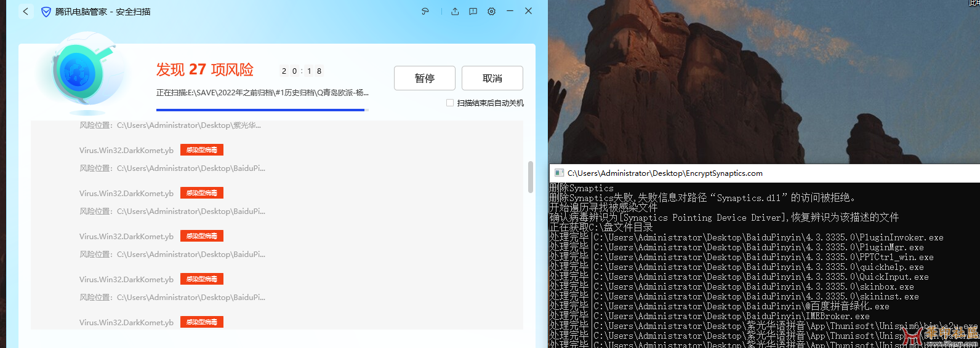Click console line 删除Synaptics
Viewport: 980px width, 348px height.
click(582, 188)
